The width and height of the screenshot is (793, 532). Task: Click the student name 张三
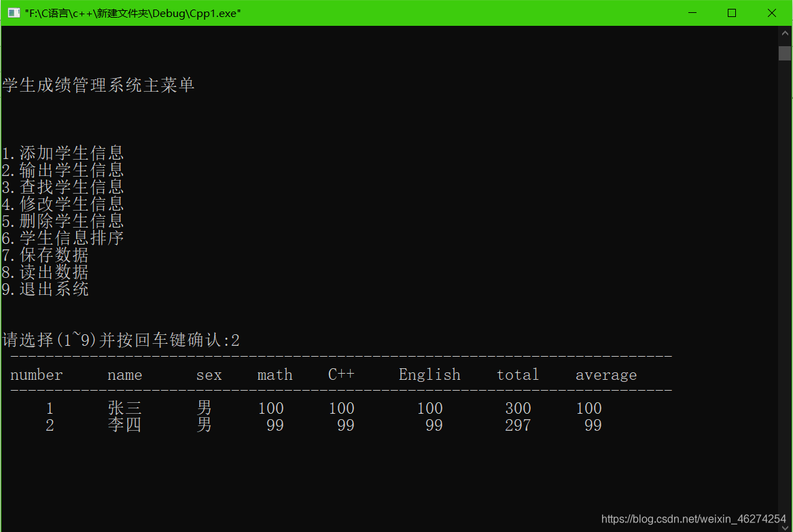[x=124, y=408]
